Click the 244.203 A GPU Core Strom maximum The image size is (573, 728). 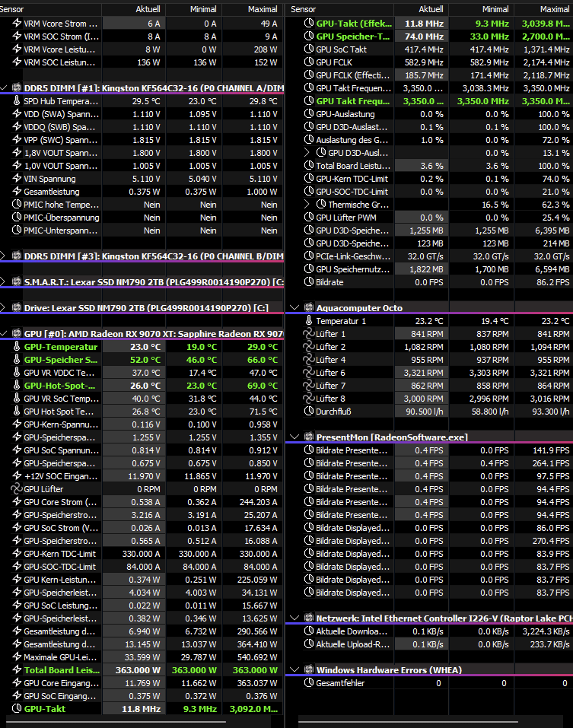pyautogui.click(x=258, y=502)
